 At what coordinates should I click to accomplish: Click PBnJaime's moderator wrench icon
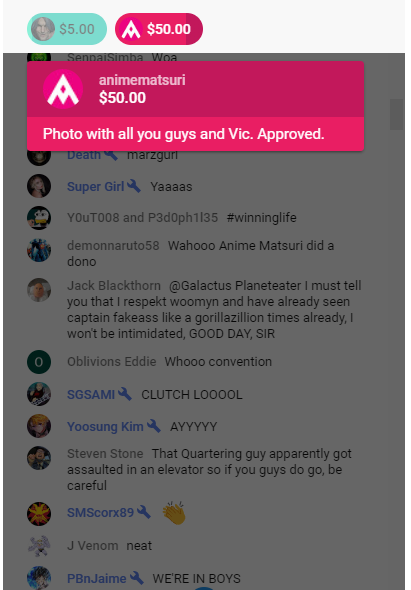point(136,578)
